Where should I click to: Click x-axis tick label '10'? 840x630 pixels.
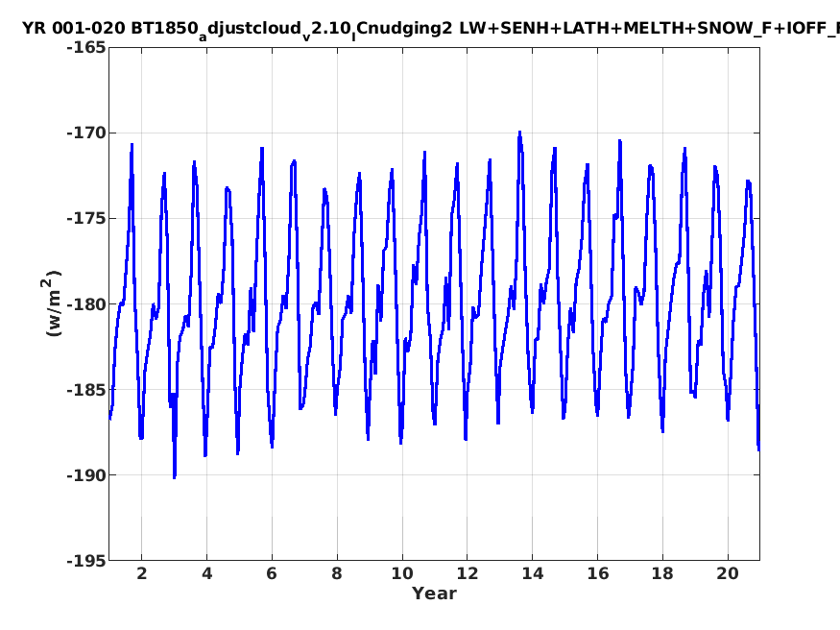point(402,573)
